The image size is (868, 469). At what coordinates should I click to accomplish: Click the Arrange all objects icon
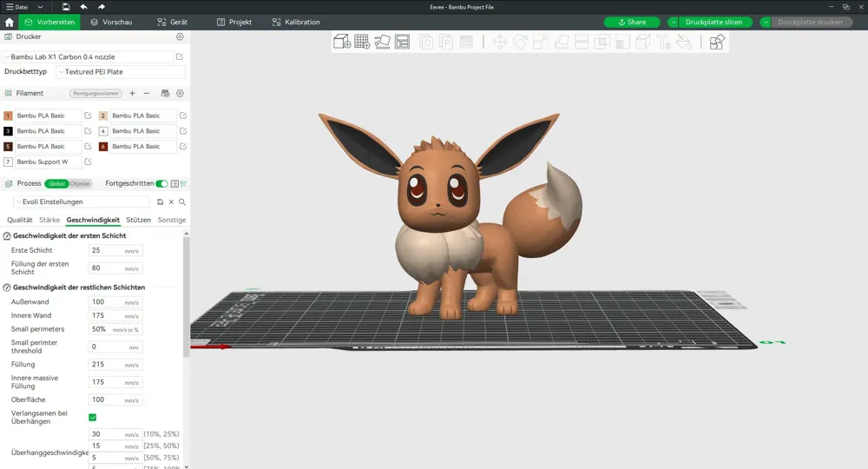pyautogui.click(x=403, y=42)
